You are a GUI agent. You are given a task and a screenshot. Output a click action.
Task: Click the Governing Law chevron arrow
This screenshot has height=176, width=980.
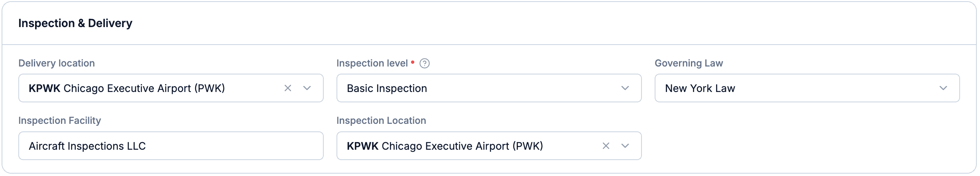(943, 88)
